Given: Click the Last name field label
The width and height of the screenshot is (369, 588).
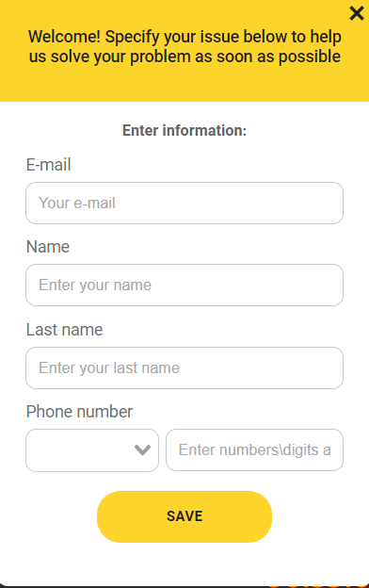Looking at the screenshot, I should pos(64,330).
